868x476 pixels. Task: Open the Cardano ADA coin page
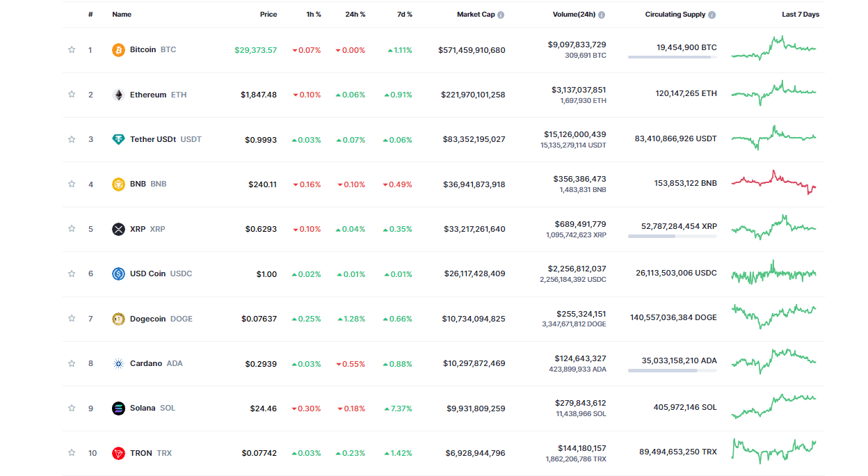pos(156,363)
